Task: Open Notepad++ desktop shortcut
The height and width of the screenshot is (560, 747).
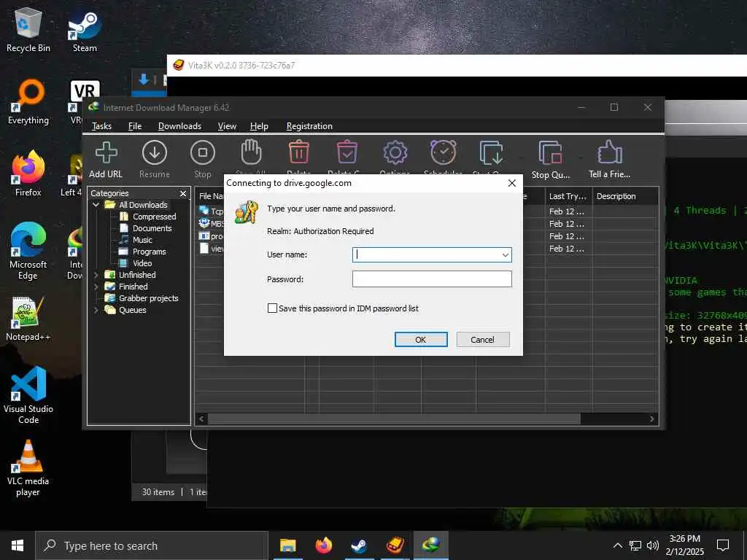Action: coord(28,318)
